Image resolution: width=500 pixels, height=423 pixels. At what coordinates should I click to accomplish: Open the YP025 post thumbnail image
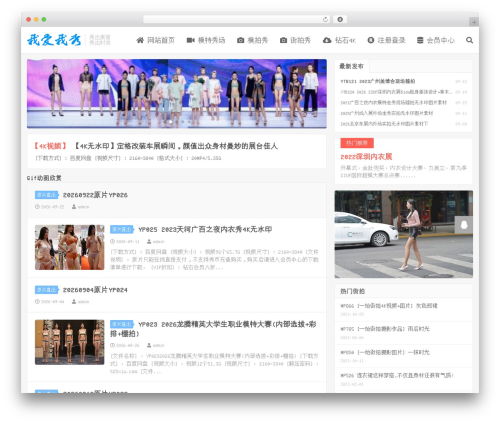70,247
